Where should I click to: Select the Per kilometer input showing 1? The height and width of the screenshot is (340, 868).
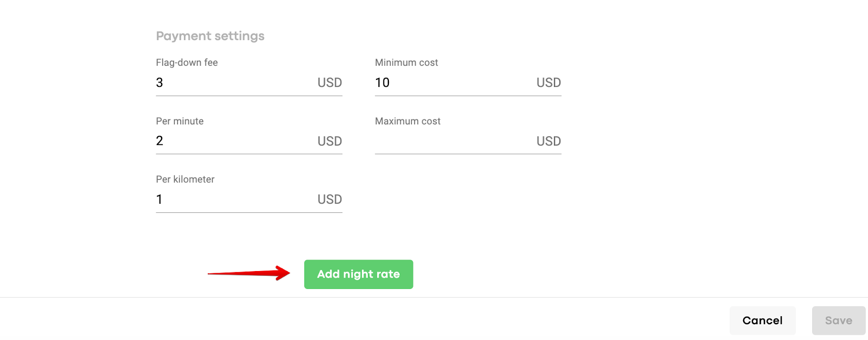click(x=233, y=199)
